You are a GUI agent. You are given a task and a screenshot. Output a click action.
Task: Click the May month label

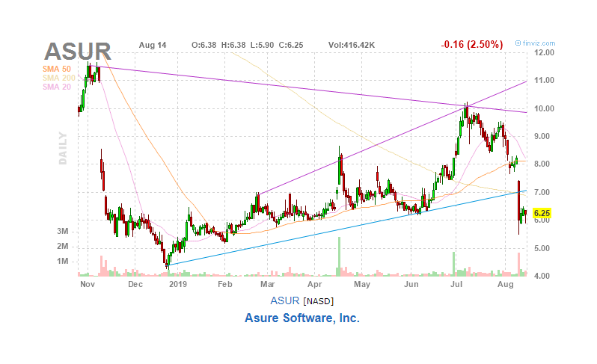[361, 284]
